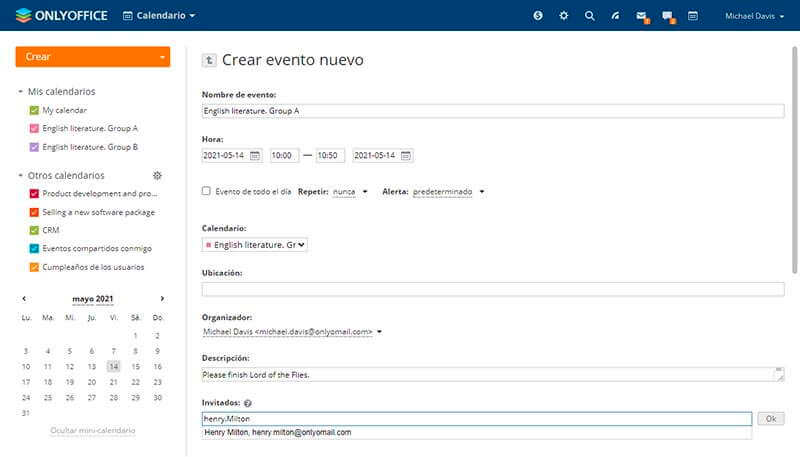The image size is (800, 457).
Task: Open the Michael Davis user menu
Action: coord(754,16)
